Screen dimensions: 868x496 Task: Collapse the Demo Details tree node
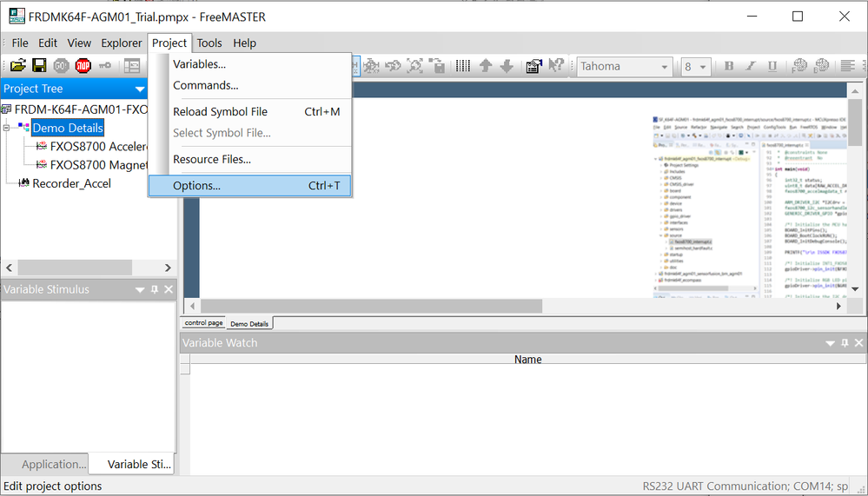coord(7,128)
